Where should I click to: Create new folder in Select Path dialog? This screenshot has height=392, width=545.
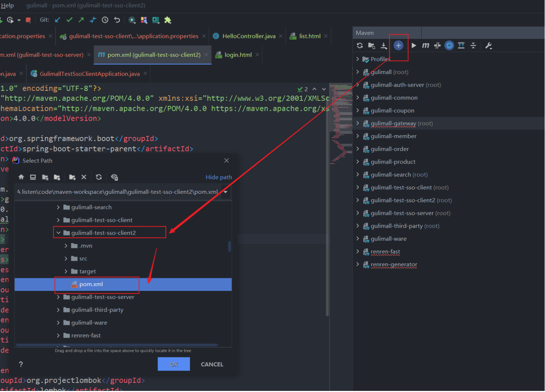72,177
